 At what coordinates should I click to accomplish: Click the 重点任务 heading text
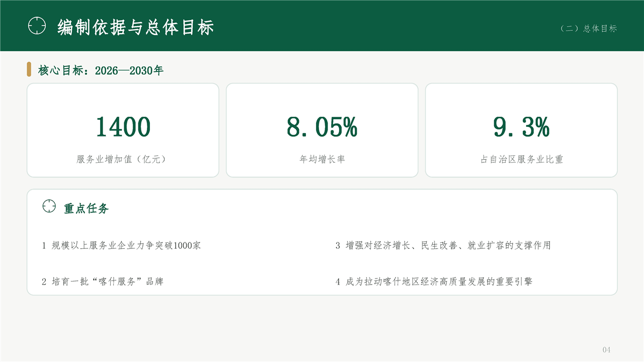tap(86, 208)
